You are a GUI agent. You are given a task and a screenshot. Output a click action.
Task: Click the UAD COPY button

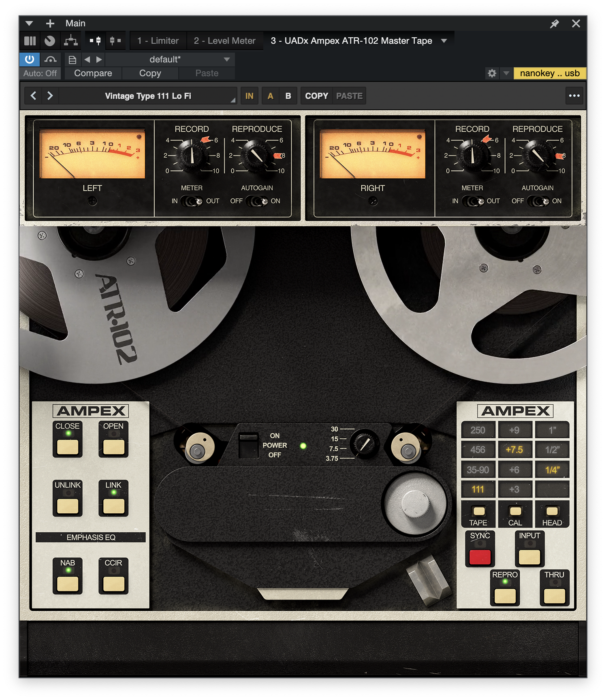(x=316, y=96)
